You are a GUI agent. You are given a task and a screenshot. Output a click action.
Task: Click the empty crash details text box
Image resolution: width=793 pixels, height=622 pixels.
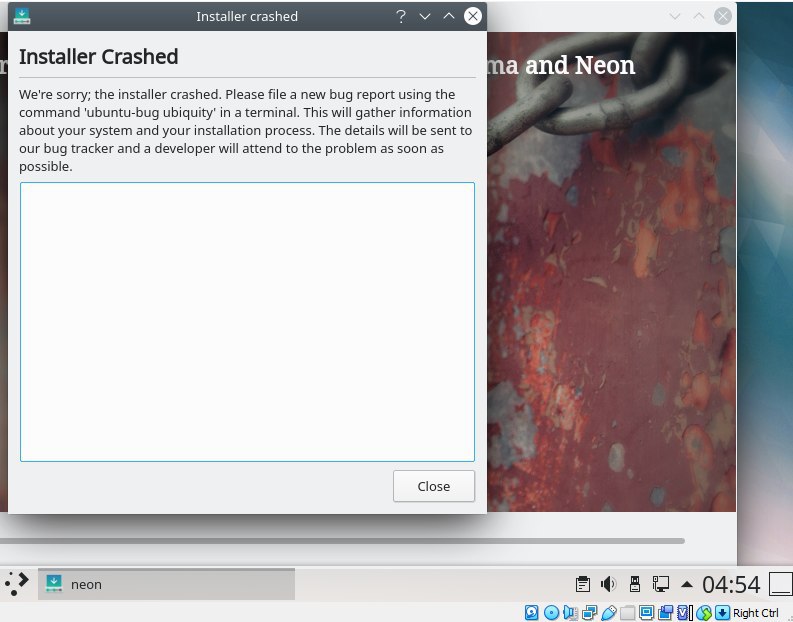[247, 322]
